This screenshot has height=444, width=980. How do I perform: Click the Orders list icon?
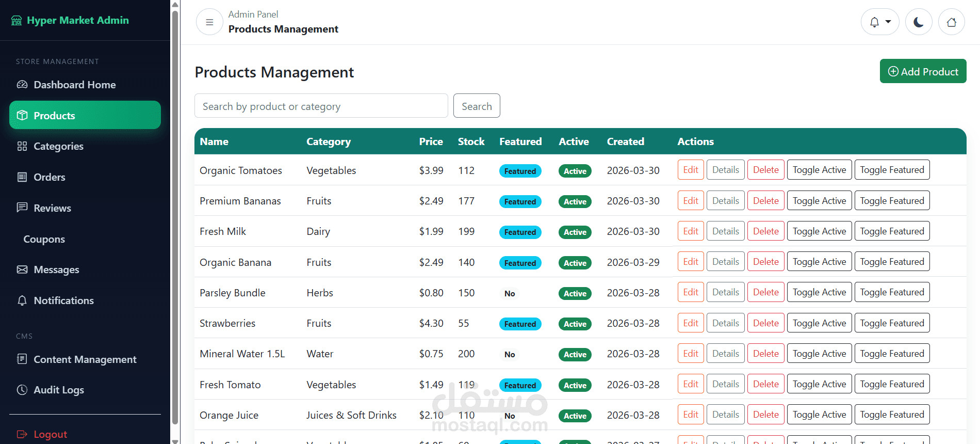click(22, 177)
